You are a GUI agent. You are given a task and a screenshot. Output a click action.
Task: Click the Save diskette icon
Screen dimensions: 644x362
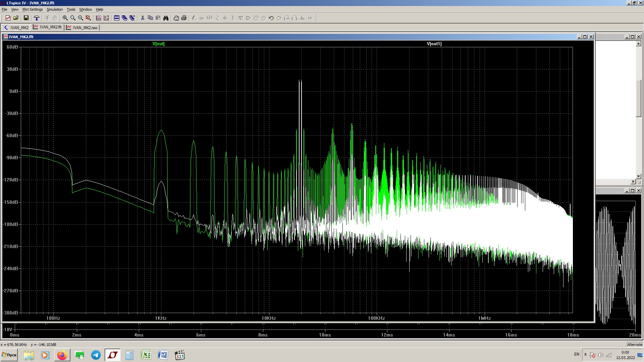26,18
